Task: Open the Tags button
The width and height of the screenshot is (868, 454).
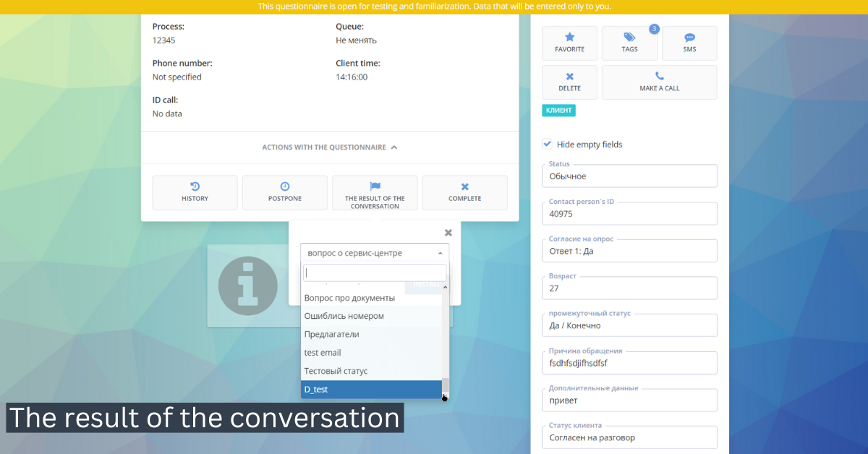Action: point(629,43)
